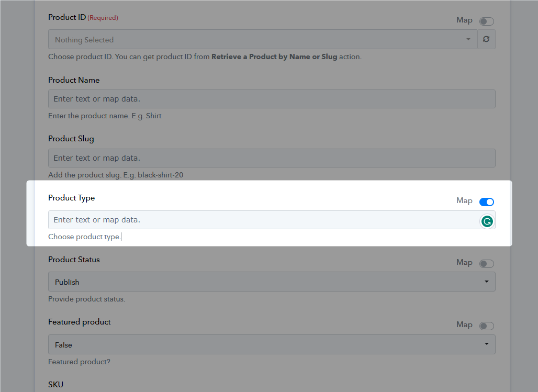Click the Map label next to Product Type
This screenshot has height=392, width=538.
point(464,200)
